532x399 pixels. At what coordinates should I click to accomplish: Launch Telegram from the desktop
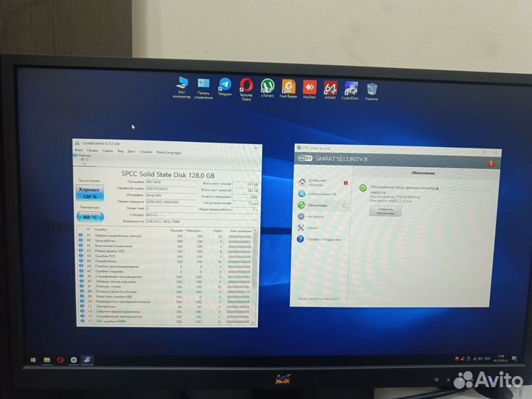pos(225,87)
